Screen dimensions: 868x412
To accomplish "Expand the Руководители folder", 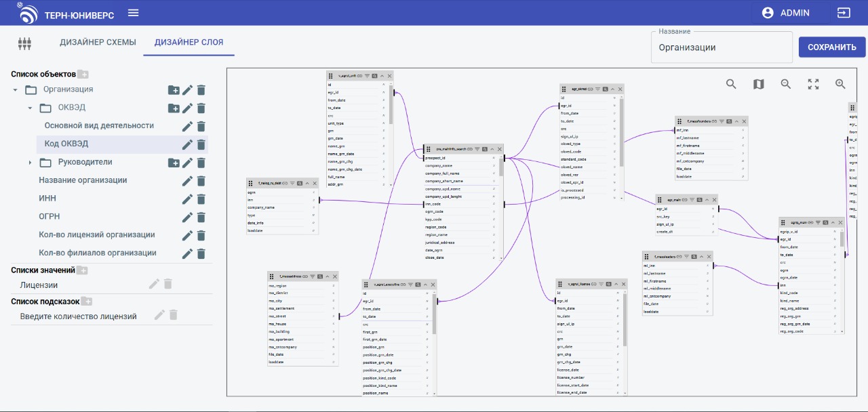I will pos(30,163).
